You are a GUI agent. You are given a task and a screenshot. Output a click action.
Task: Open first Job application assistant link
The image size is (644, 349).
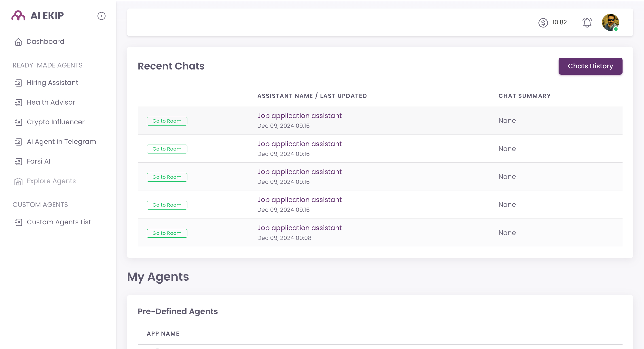299,116
